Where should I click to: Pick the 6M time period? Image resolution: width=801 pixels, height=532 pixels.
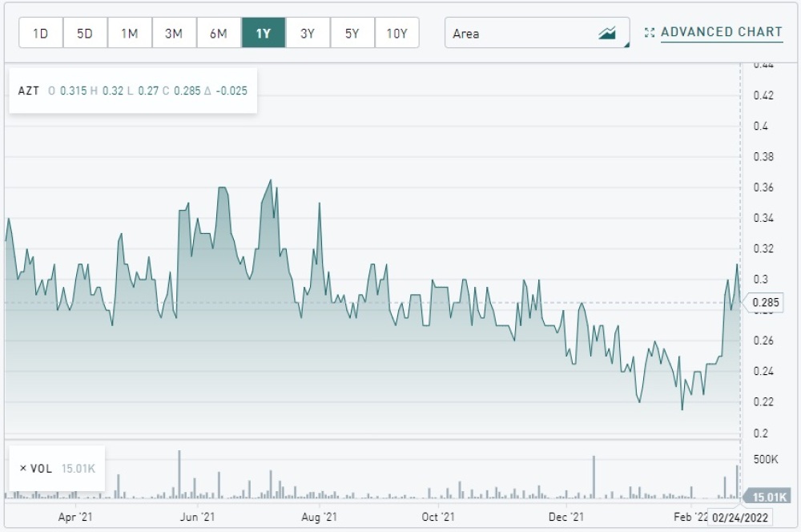pos(219,34)
